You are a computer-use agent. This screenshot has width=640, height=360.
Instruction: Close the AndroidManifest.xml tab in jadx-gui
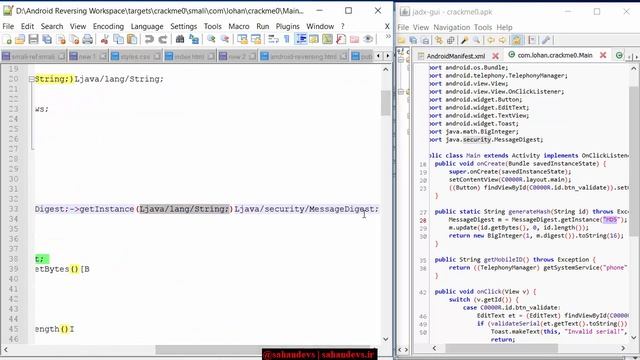pos(495,56)
